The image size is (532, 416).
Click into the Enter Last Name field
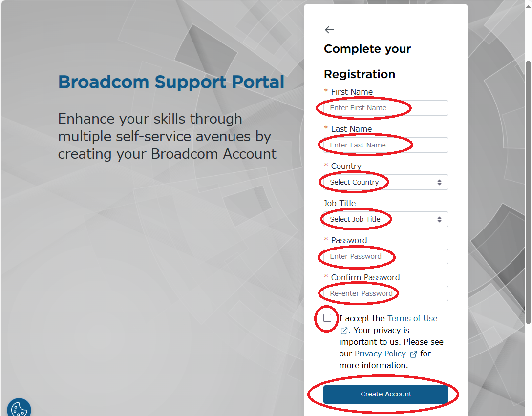click(x=386, y=145)
